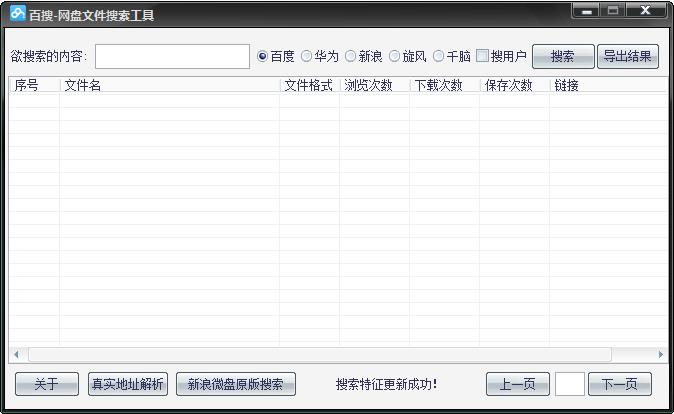Click the 搜索 button
Viewport: 674px width, 414px height.
pos(563,56)
